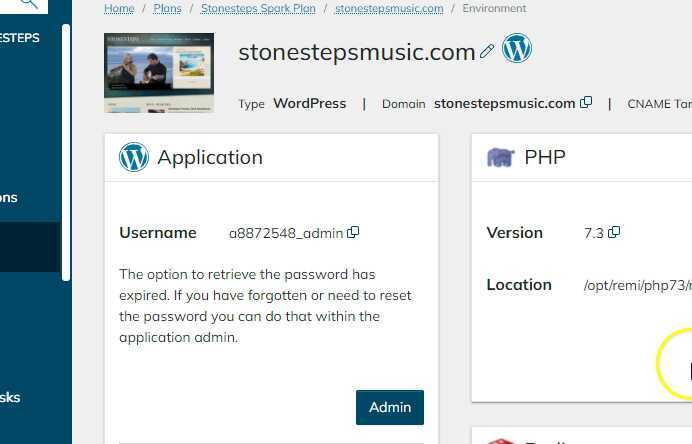
Task: Click the PHP elephant icon
Action: tap(500, 157)
